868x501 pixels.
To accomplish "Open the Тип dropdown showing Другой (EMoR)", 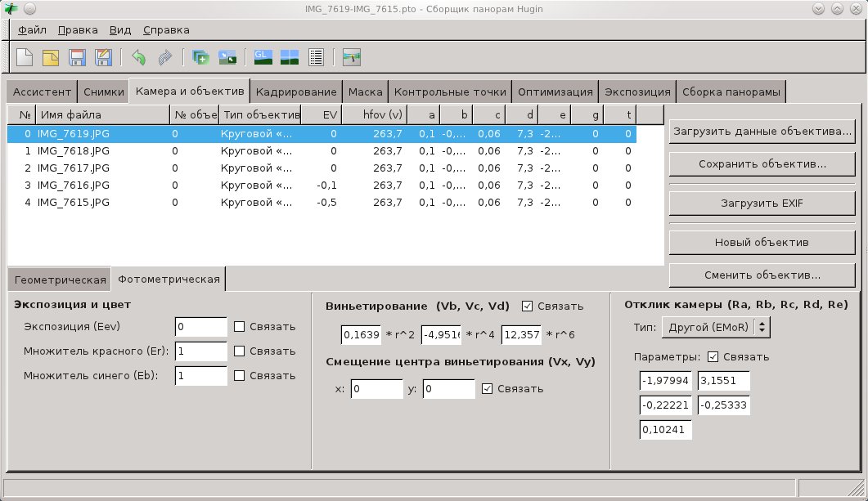I will 716,327.
